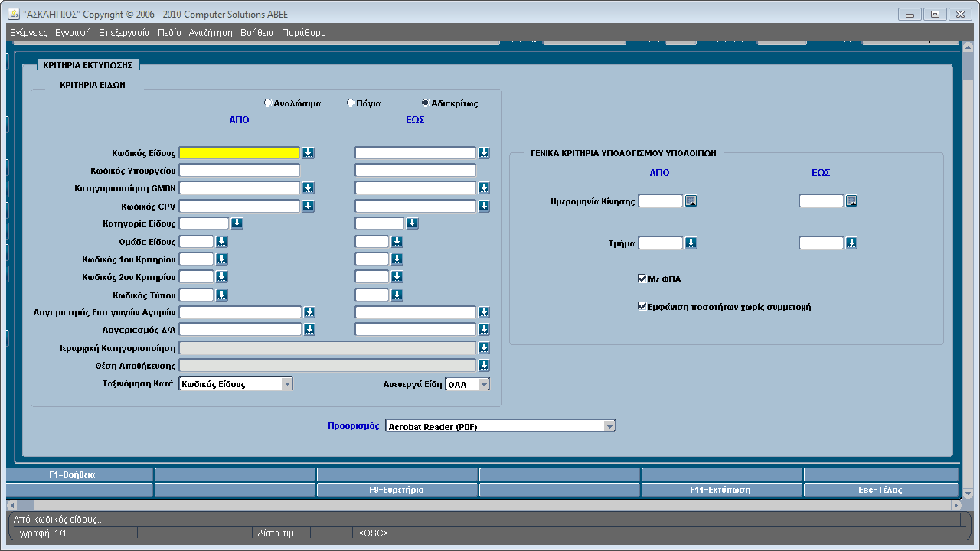Open lookup for Κατηγορία Είδους ΕΩΣ
Screen dimensions: 980x551
coord(412,223)
